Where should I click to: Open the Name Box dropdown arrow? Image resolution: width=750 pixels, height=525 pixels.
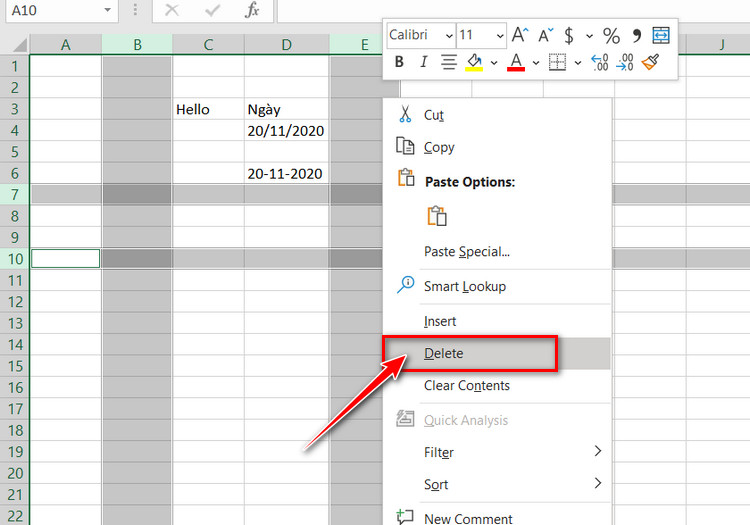point(108,10)
